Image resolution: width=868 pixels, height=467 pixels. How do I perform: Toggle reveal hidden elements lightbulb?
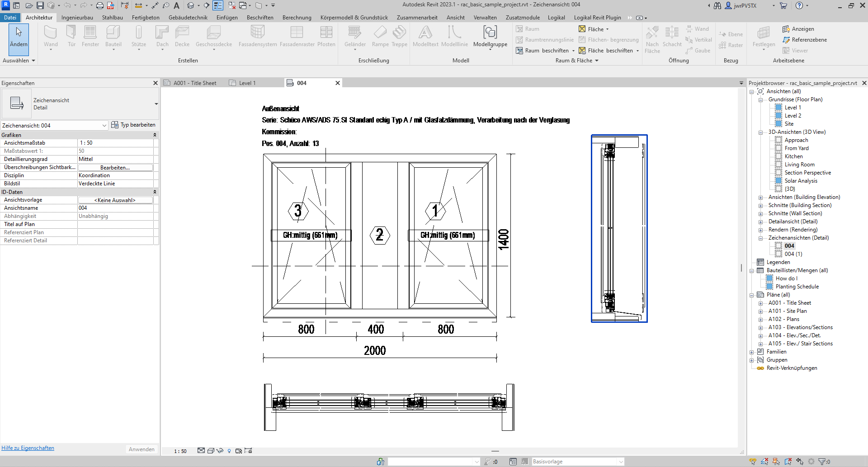(x=229, y=451)
